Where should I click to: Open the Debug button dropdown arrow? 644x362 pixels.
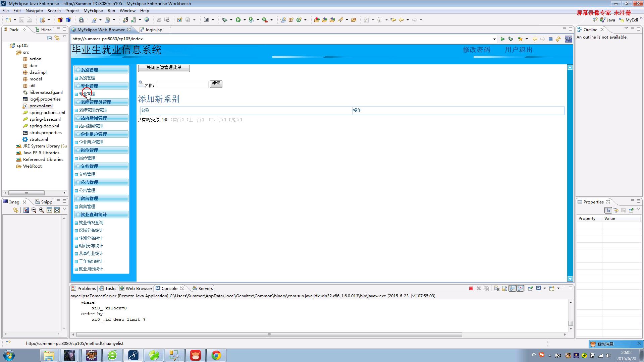click(x=231, y=20)
